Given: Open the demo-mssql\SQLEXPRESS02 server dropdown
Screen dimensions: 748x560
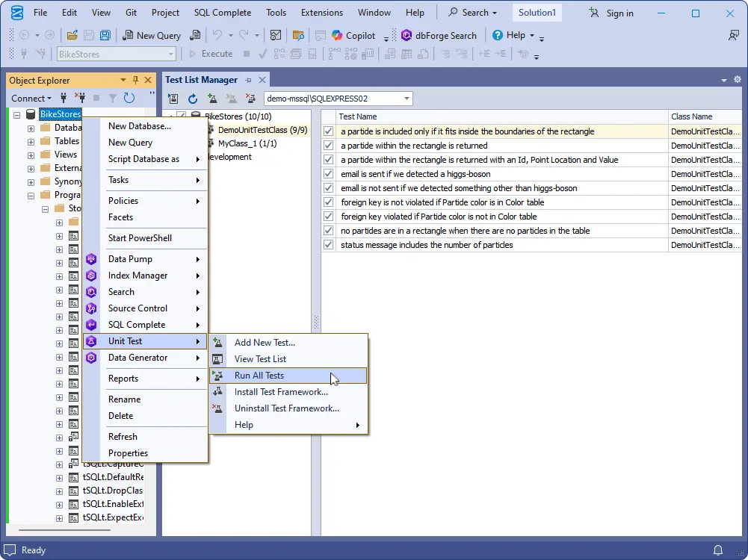Looking at the screenshot, I should coord(407,99).
